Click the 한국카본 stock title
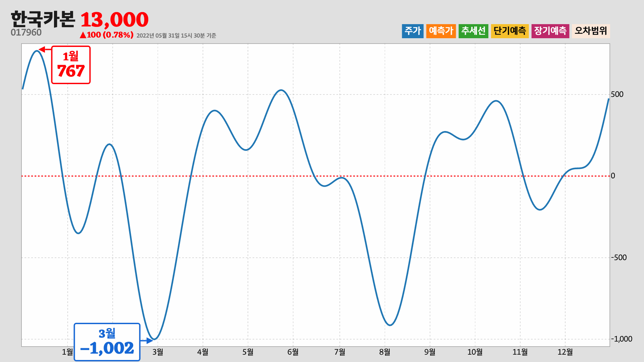This screenshot has height=362, width=644. click(x=43, y=19)
